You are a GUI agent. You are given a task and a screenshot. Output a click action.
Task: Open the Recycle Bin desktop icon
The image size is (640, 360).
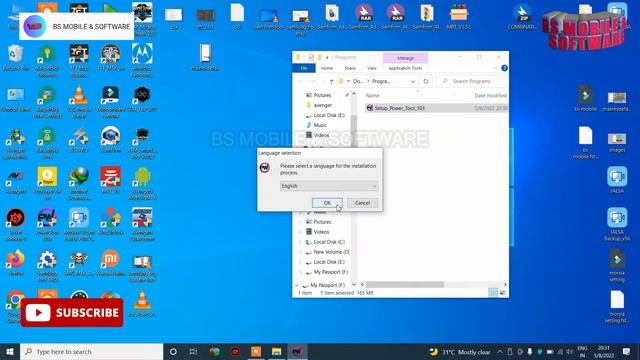[16, 58]
